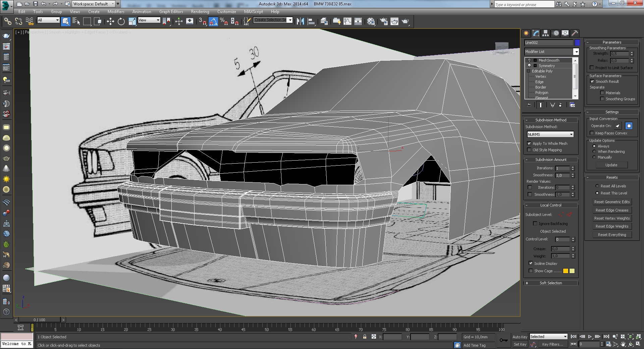Collapse the Editable Poly tree node
Image resolution: width=644 pixels, height=349 pixels.
(x=529, y=71)
